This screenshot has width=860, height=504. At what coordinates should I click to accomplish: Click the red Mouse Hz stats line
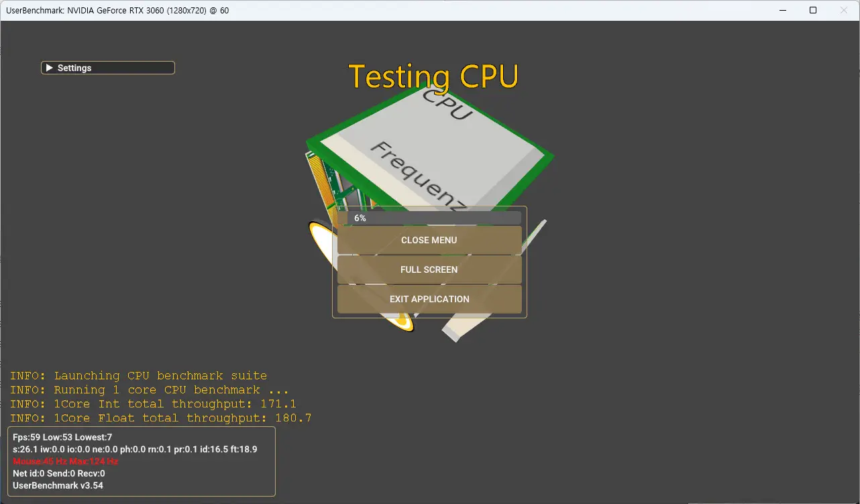[66, 461]
